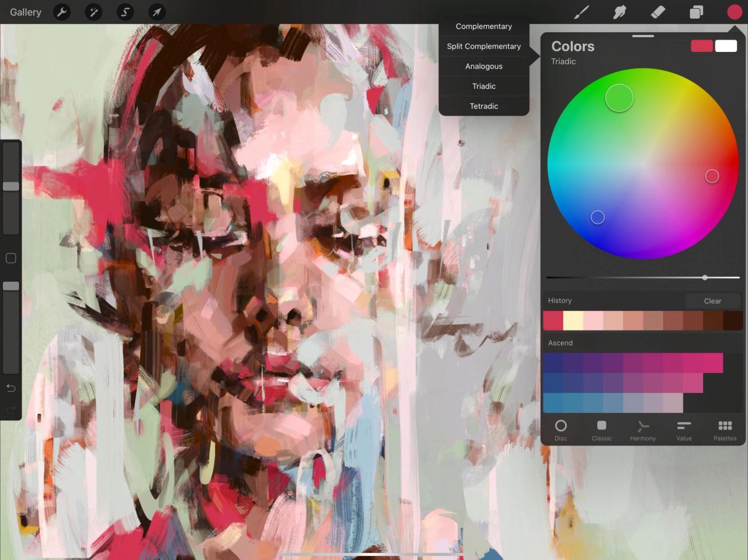This screenshot has height=560, width=748.
Task: Choose Analogous harmony mode
Action: click(x=484, y=66)
